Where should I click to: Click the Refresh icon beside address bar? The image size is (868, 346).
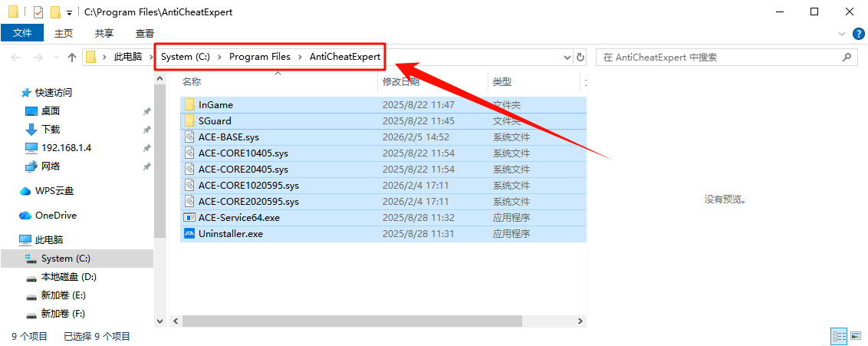(580, 58)
